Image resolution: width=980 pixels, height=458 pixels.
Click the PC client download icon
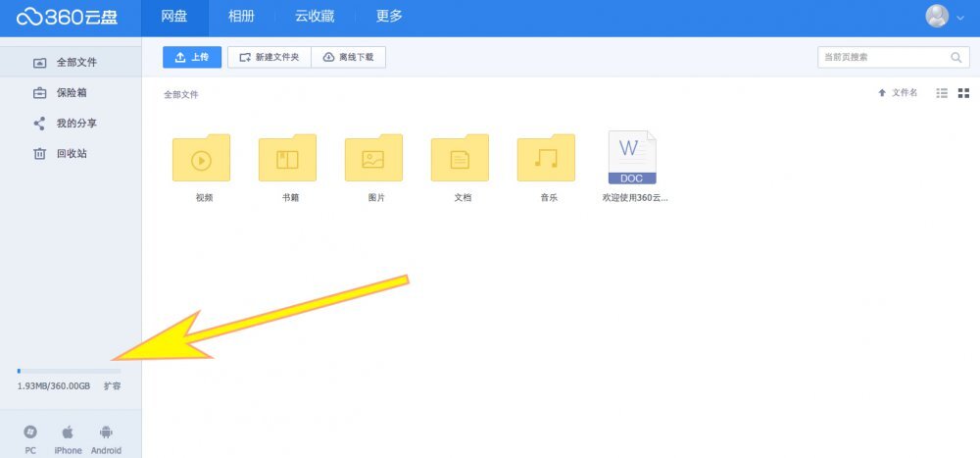(30, 433)
